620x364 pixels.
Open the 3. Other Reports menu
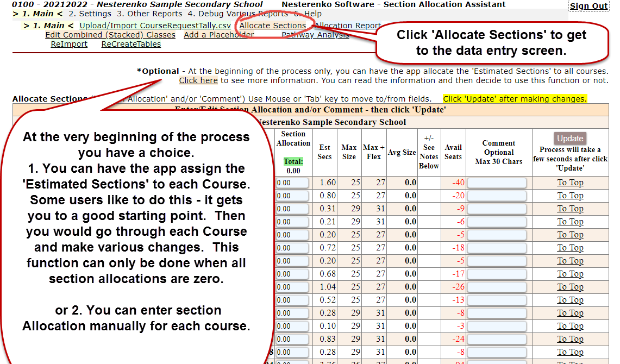click(x=149, y=14)
